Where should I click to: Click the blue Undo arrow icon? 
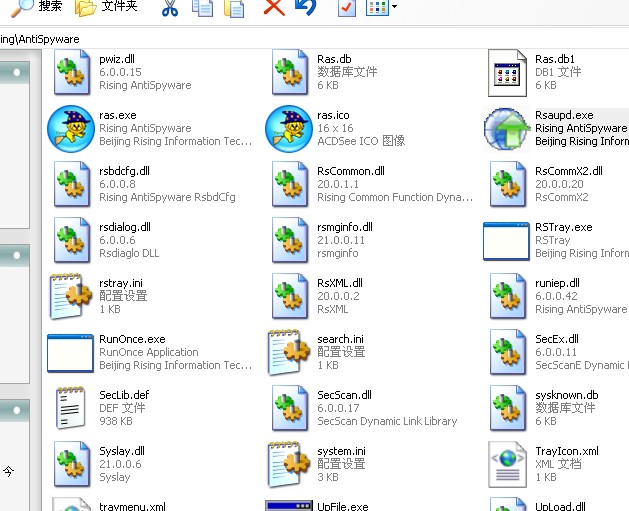click(305, 7)
